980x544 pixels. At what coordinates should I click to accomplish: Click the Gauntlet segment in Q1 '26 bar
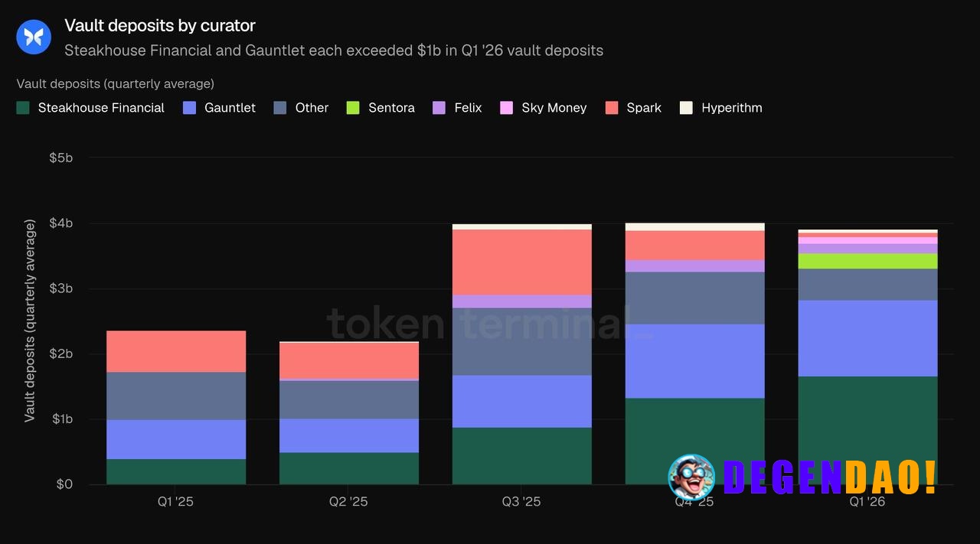(867, 338)
